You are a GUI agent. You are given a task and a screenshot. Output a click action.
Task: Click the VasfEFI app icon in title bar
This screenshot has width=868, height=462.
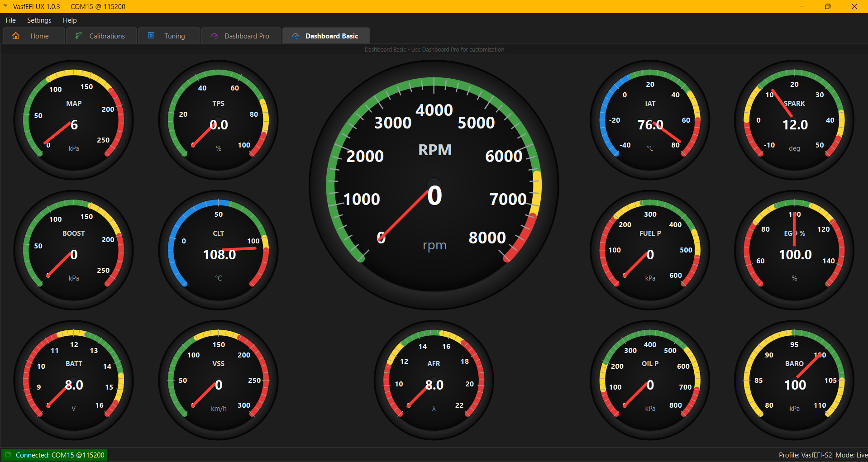[5, 6]
